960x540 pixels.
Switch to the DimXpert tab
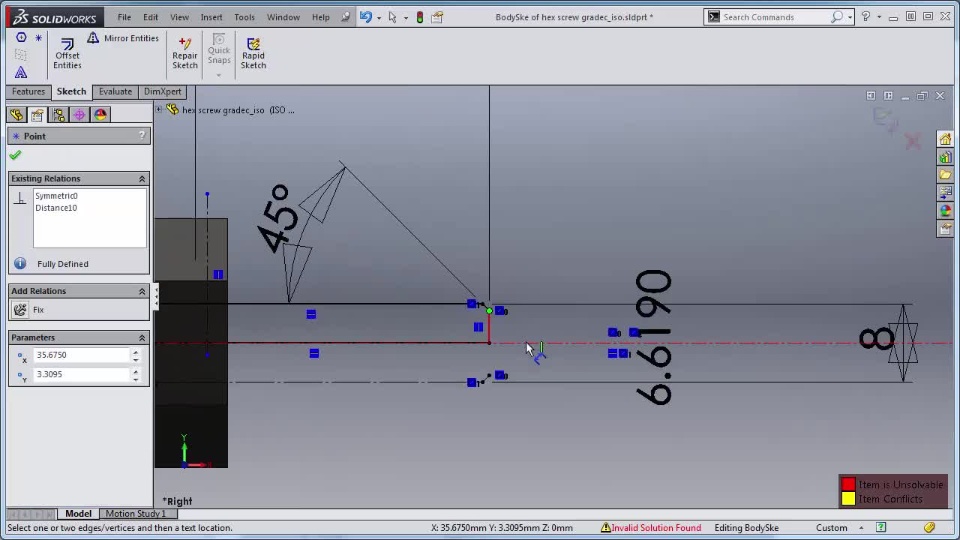pyautogui.click(x=162, y=92)
